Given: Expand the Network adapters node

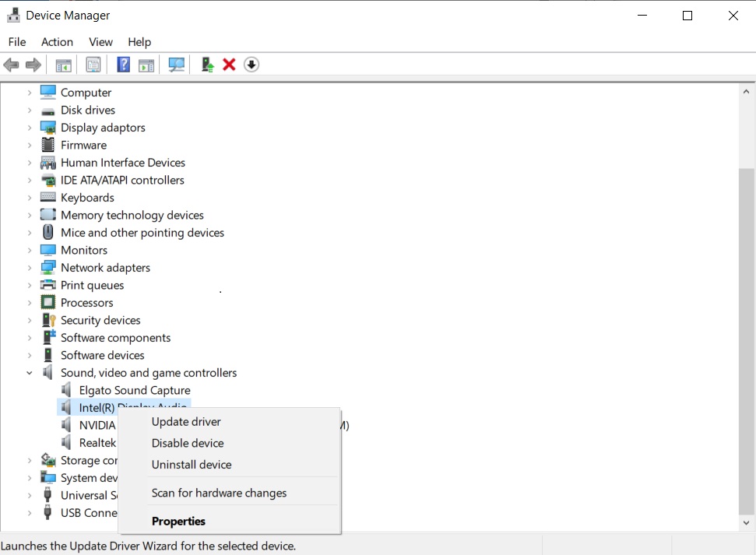Looking at the screenshot, I should [30, 268].
